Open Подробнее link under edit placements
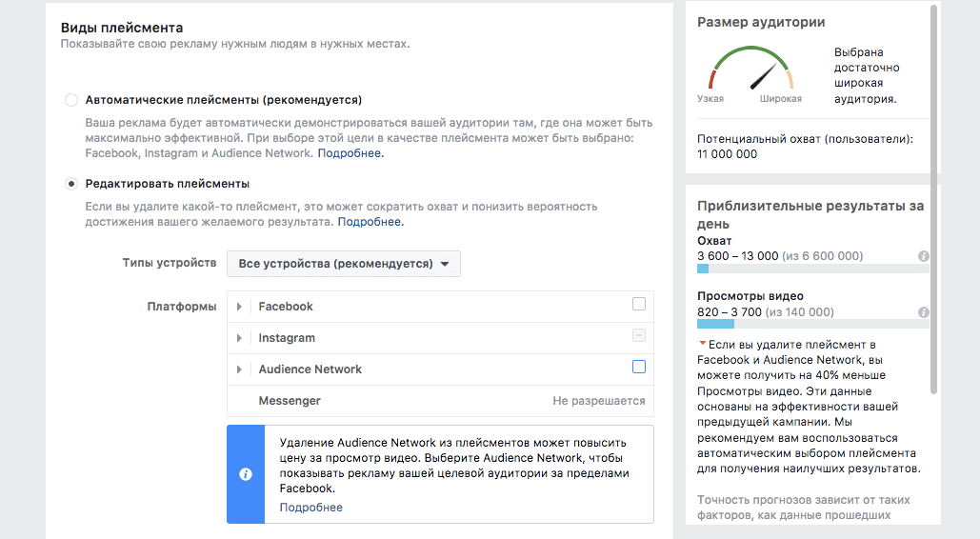This screenshot has width=980, height=539. (x=370, y=222)
